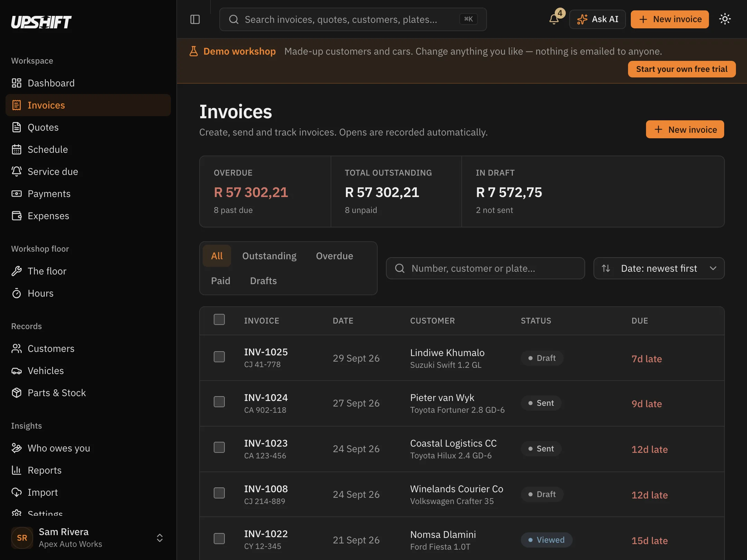Screen dimensions: 747x560
Task: Focus the global search invoices field
Action: tap(353, 19)
